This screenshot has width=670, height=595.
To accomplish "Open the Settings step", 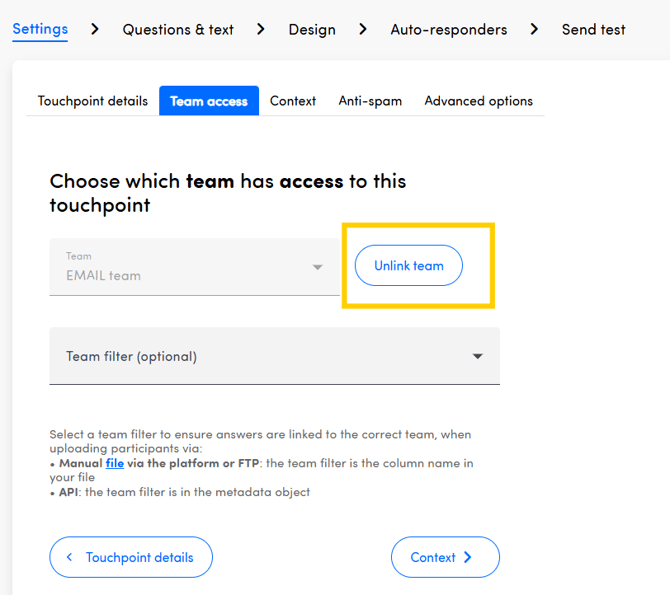I will pyautogui.click(x=40, y=28).
